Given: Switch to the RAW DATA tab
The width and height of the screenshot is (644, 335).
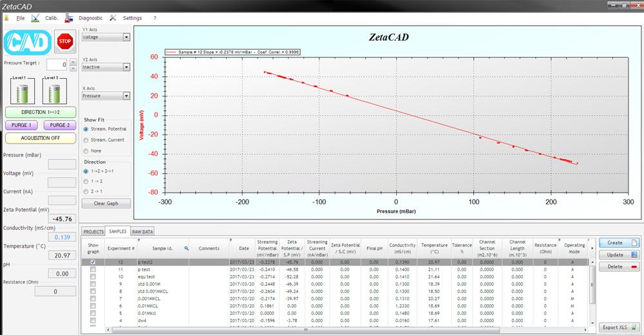Looking at the screenshot, I should 142,231.
